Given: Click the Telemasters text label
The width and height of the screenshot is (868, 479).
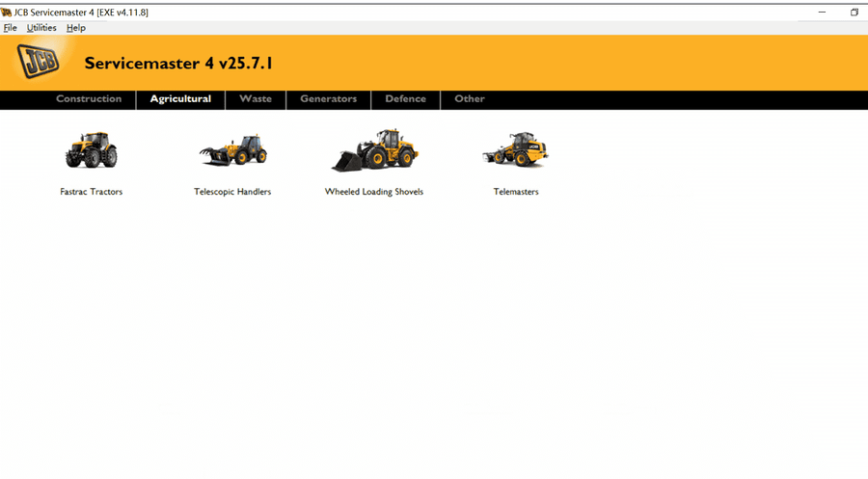Looking at the screenshot, I should 516,192.
